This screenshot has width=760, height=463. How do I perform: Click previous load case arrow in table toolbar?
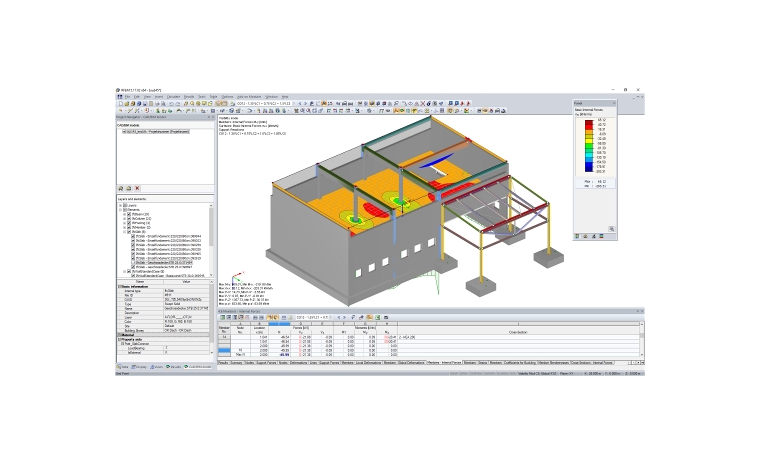339,317
